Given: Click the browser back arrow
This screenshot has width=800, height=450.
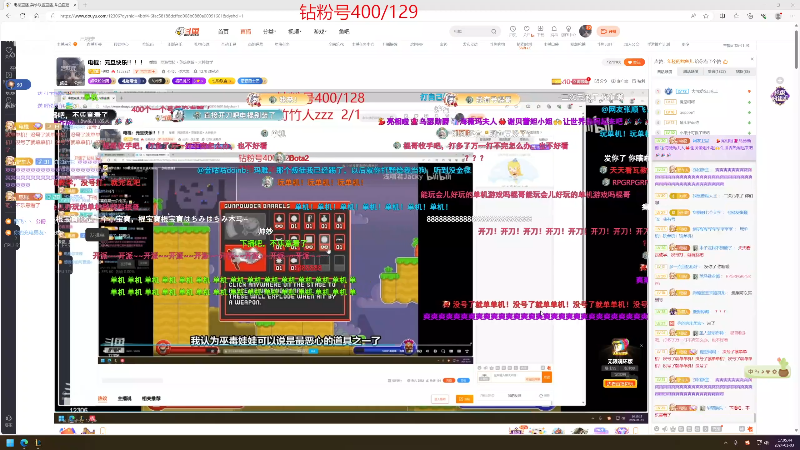Looking at the screenshot, I should click(8, 16).
